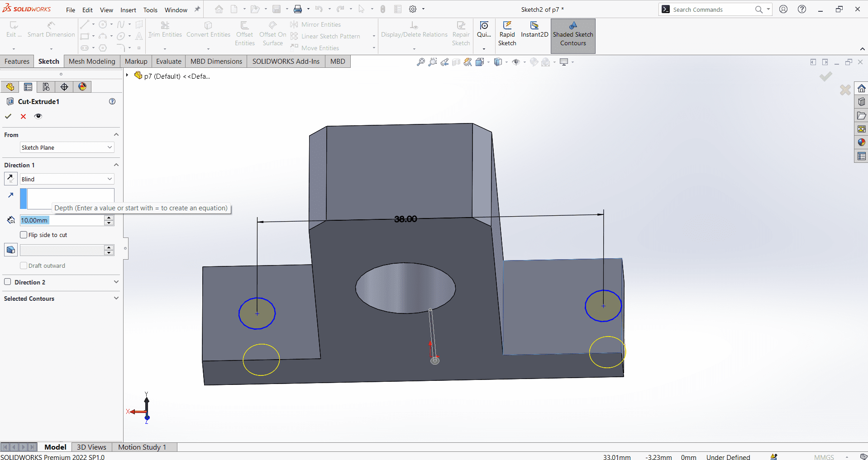Viewport: 868px width, 460px height.
Task: Expand the p7 flyout feature tree
Action: tap(127, 76)
